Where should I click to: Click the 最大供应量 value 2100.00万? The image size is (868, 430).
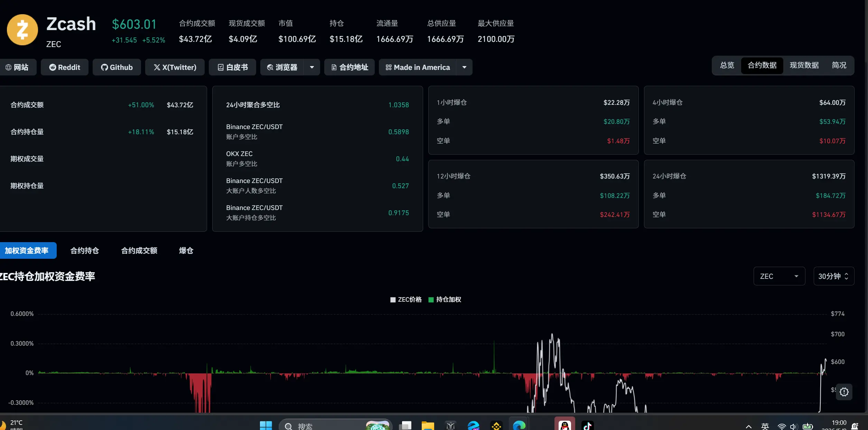tap(496, 39)
